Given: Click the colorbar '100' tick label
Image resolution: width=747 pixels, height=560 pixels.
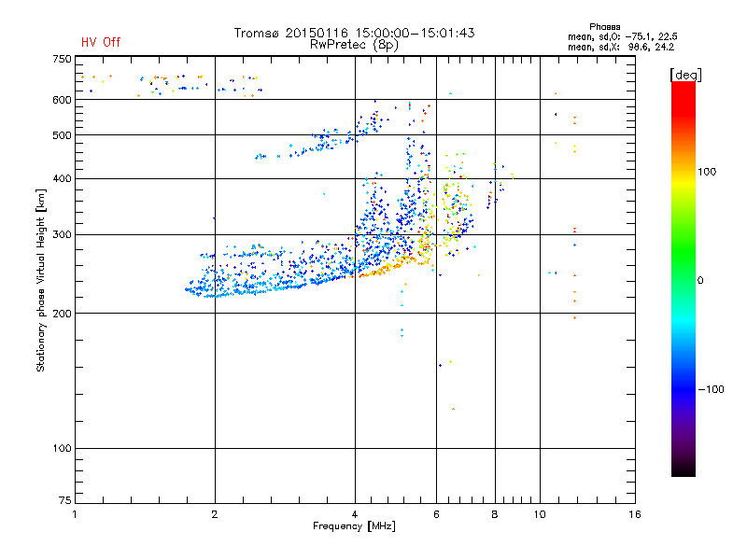Looking at the screenshot, I should [707, 172].
